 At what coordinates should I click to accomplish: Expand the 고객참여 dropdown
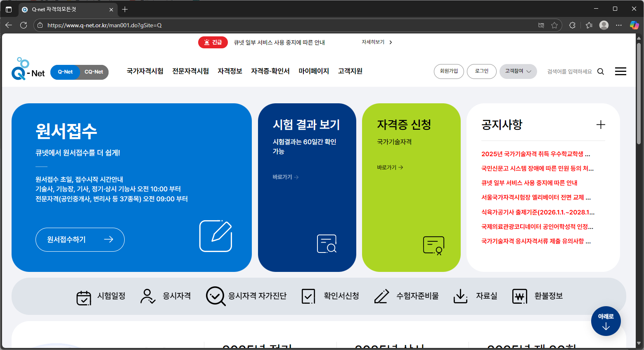(x=518, y=71)
